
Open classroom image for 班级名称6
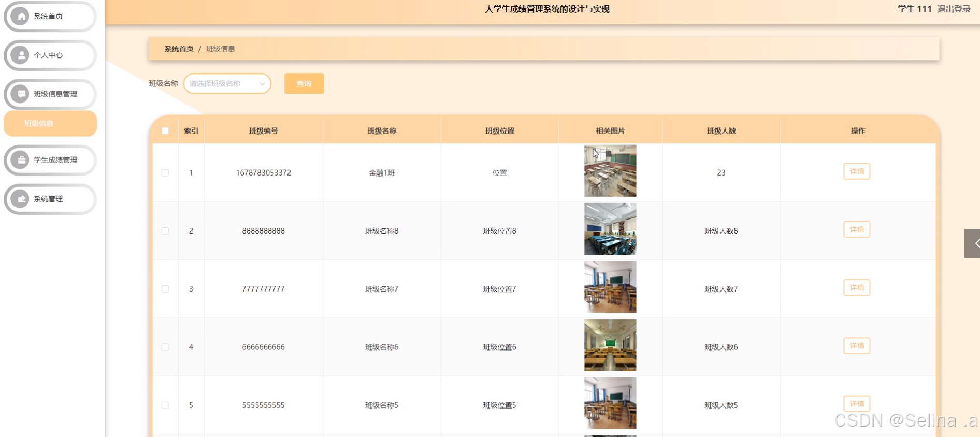[x=610, y=345]
